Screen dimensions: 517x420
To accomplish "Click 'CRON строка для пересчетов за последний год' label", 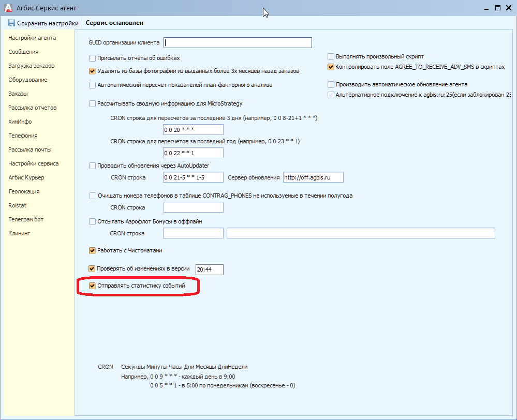I will tap(205, 141).
